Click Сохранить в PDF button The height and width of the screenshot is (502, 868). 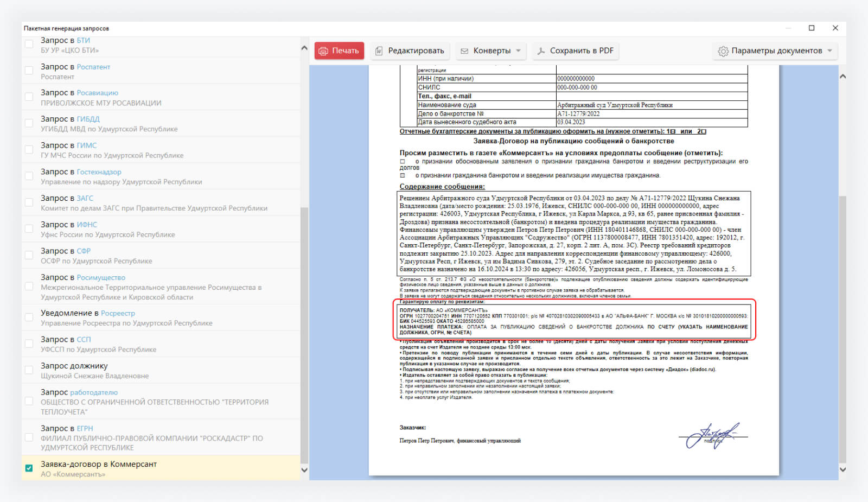click(576, 51)
